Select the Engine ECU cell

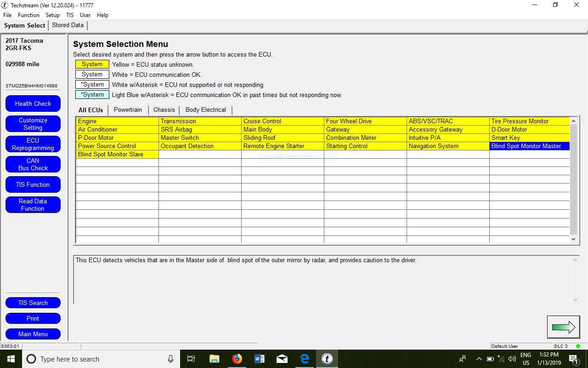117,121
